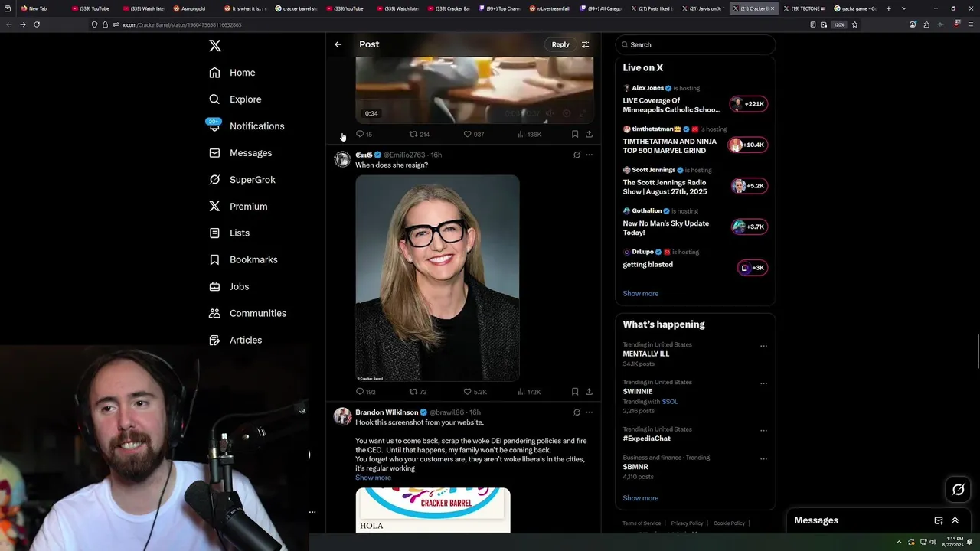Reply to 'When does she resign?' post
The height and width of the screenshot is (551, 980).
point(365,392)
